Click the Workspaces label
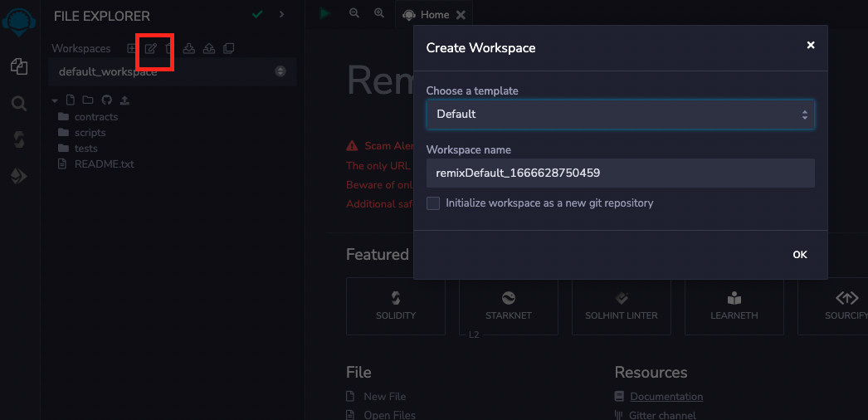868x420 pixels. click(80, 49)
